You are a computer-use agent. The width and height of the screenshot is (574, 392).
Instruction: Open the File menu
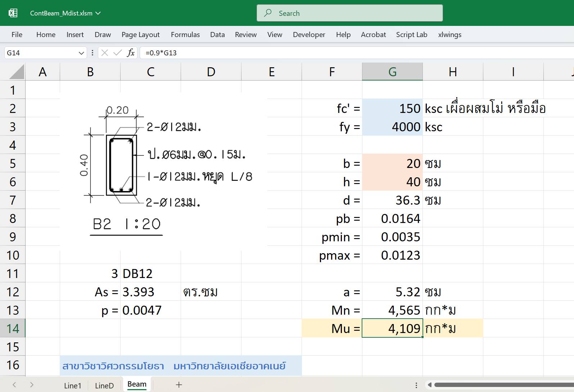coord(17,35)
